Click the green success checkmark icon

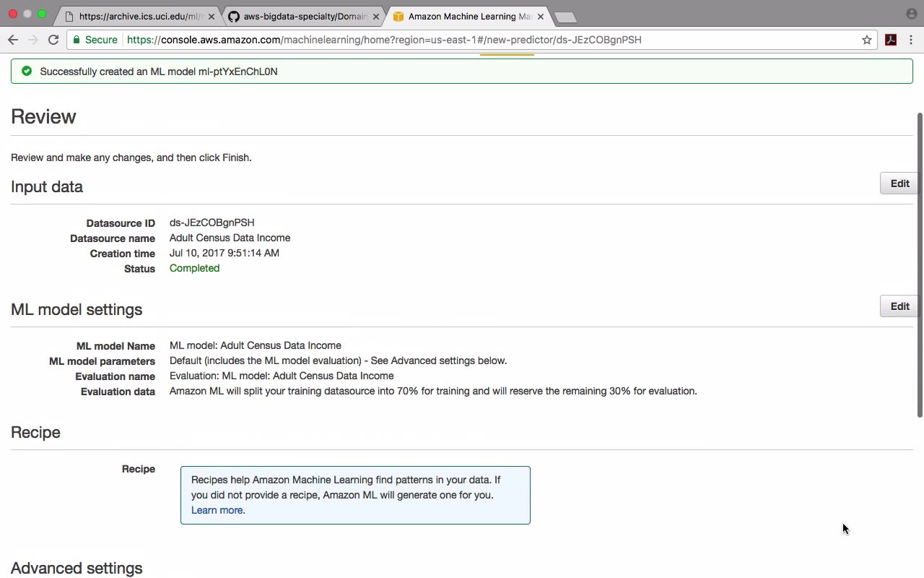click(27, 71)
